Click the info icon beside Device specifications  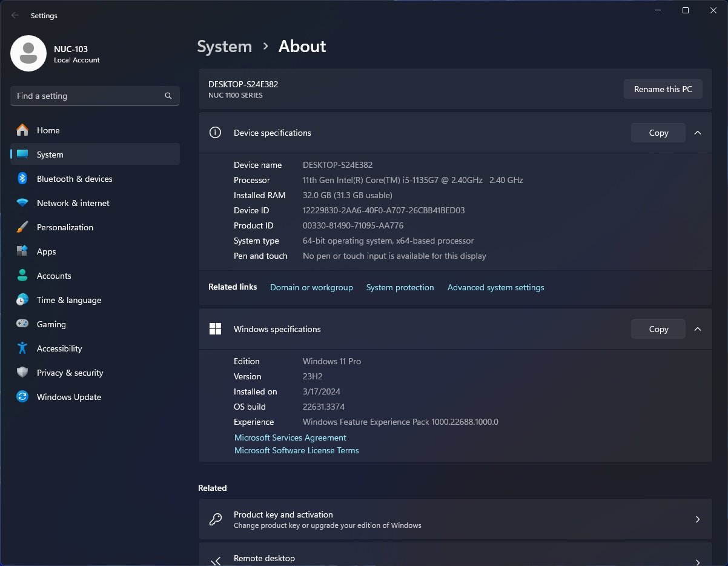[215, 133]
